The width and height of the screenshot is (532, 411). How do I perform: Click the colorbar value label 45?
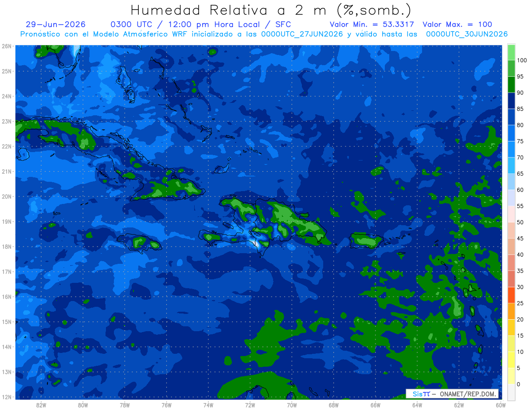tap(520, 239)
